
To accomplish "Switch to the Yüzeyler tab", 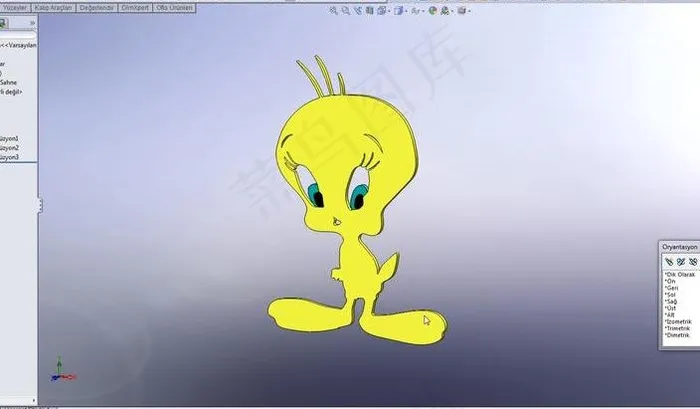I will pyautogui.click(x=15, y=6).
